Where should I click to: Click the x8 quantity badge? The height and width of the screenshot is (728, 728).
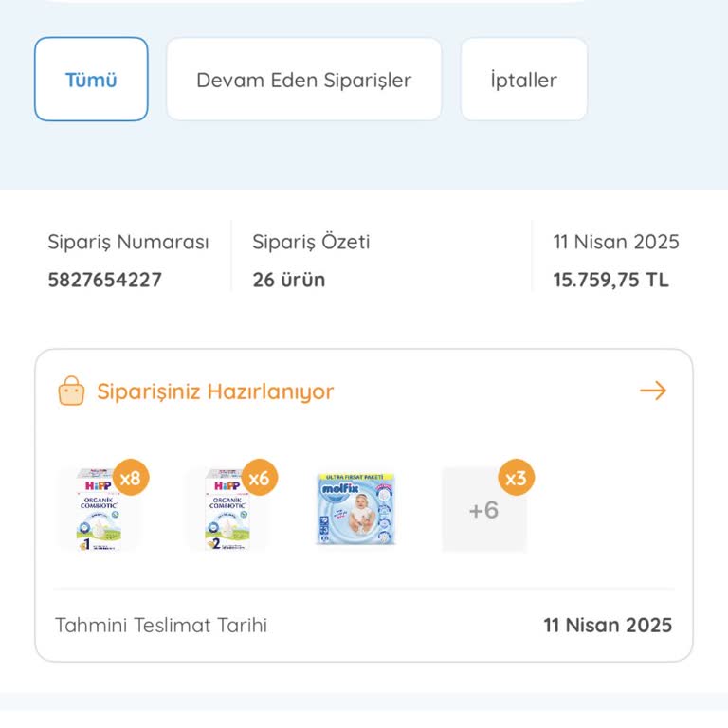coord(131,478)
